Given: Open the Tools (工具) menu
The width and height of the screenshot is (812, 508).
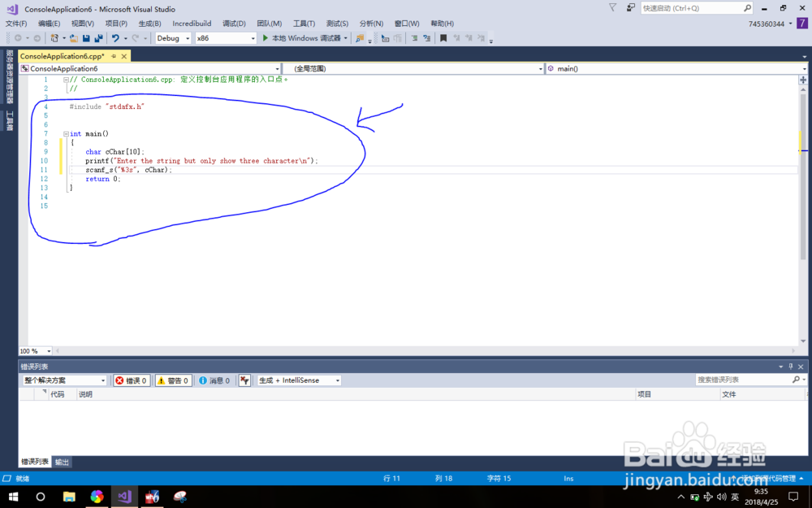Looking at the screenshot, I should click(304, 24).
